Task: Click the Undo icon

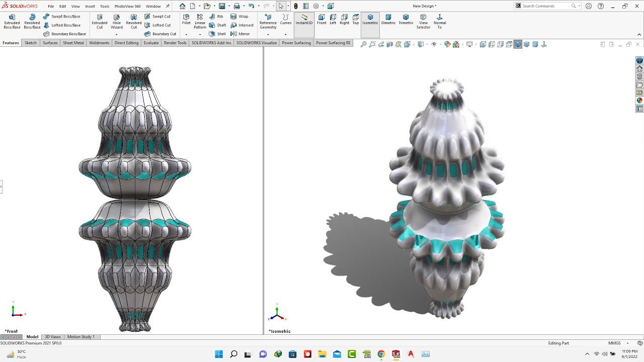Action: [x=251, y=6]
